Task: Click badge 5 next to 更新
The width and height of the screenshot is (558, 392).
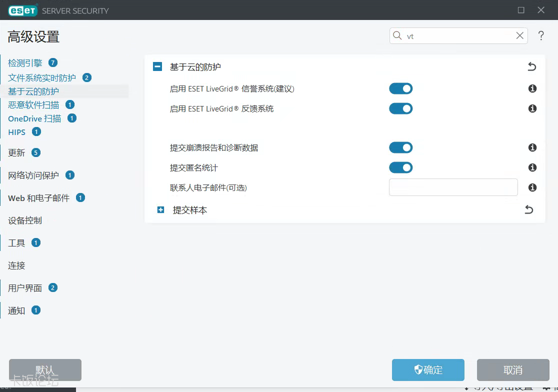Action: tap(35, 152)
